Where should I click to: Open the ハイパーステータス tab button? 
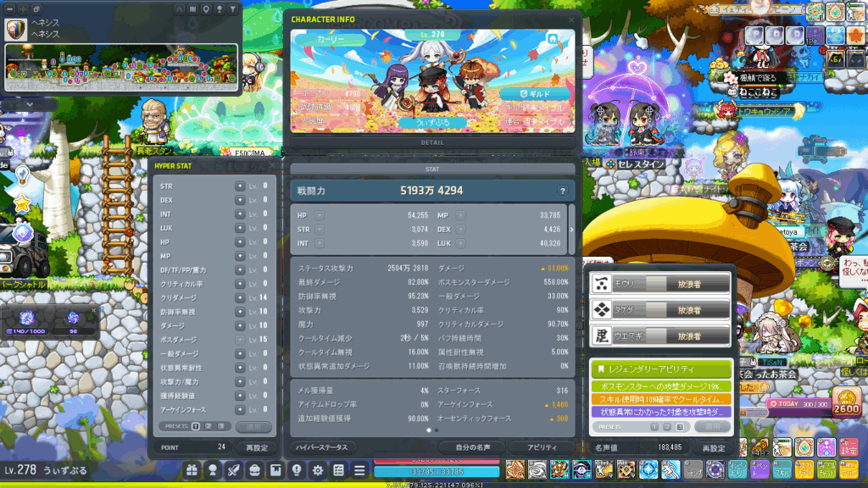pos(320,446)
